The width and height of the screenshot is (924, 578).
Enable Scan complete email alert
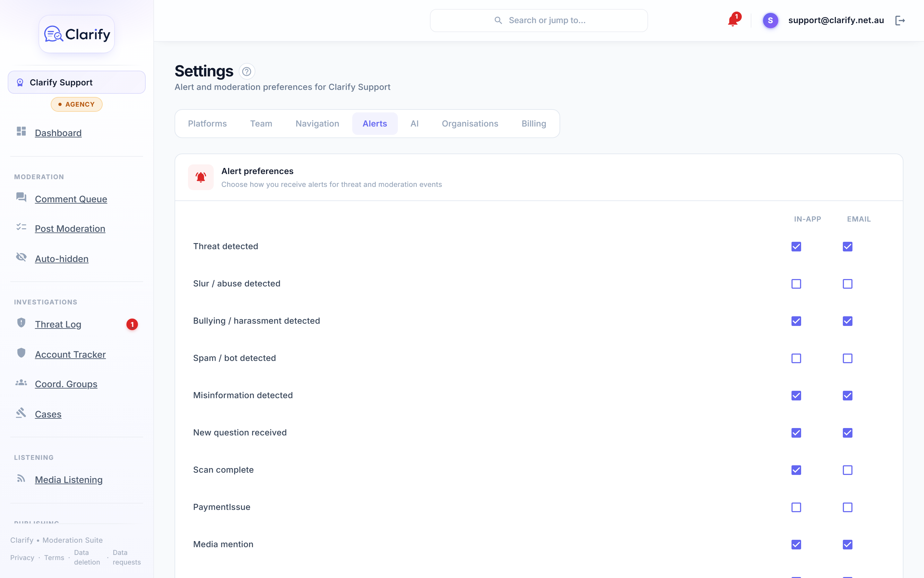[x=847, y=470]
